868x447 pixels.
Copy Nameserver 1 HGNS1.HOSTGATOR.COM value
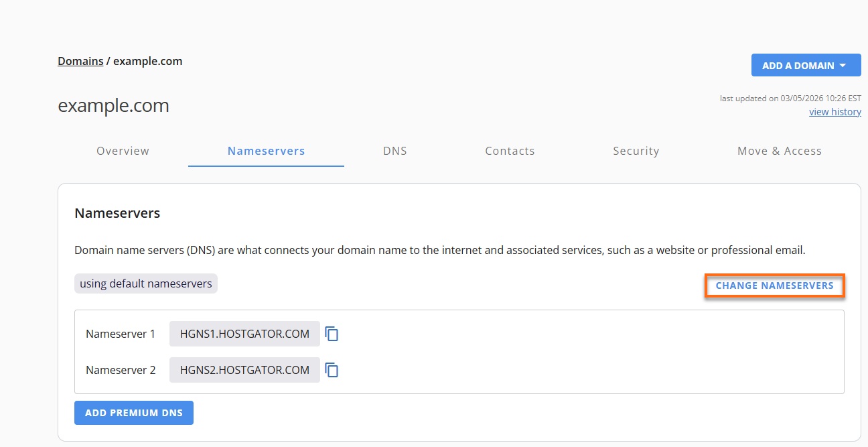click(x=332, y=334)
